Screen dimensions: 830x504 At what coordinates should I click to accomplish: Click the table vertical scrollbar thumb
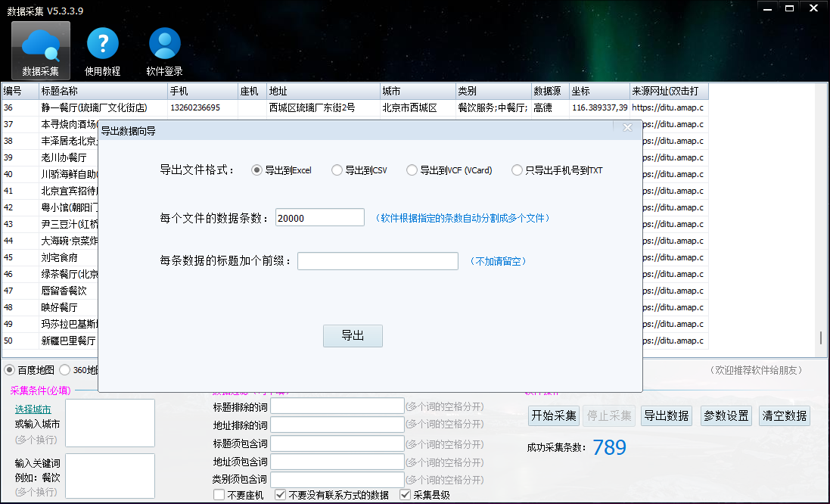(820, 338)
